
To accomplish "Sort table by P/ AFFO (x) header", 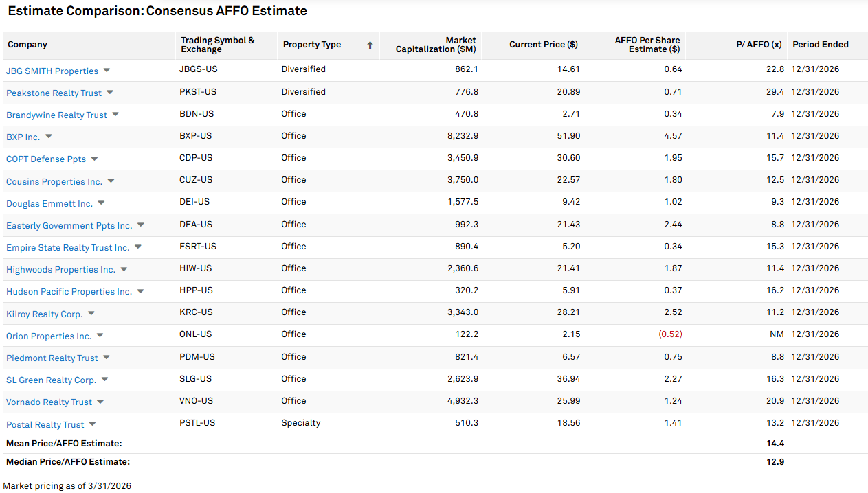I will pyautogui.click(x=759, y=45).
